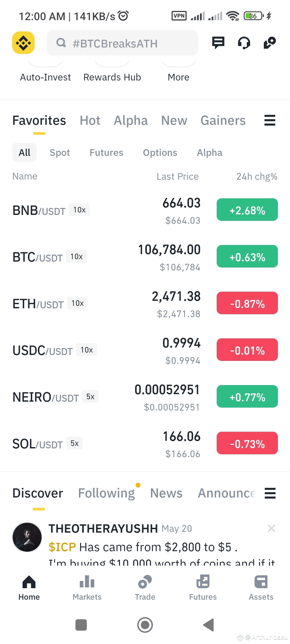Viewport: 290px width, 644px height.
Task: Toggle BNB 24h change percentage badge
Action: point(247,210)
